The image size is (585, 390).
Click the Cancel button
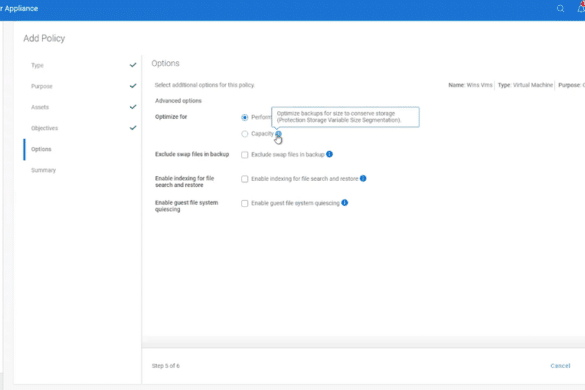[x=560, y=366]
